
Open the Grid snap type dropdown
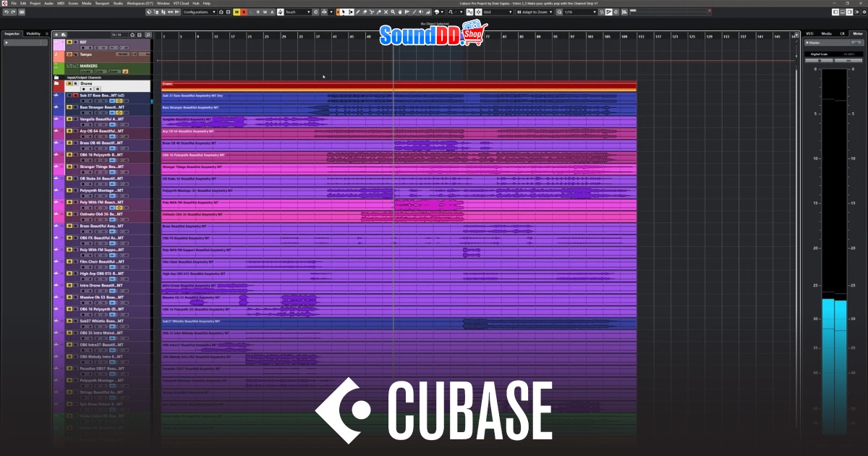pyautogui.click(x=498, y=12)
